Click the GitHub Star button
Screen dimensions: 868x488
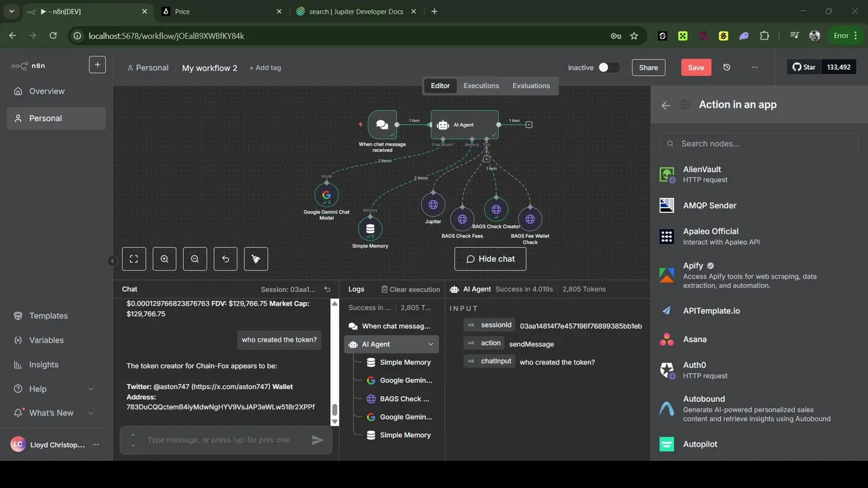pyautogui.click(x=804, y=67)
